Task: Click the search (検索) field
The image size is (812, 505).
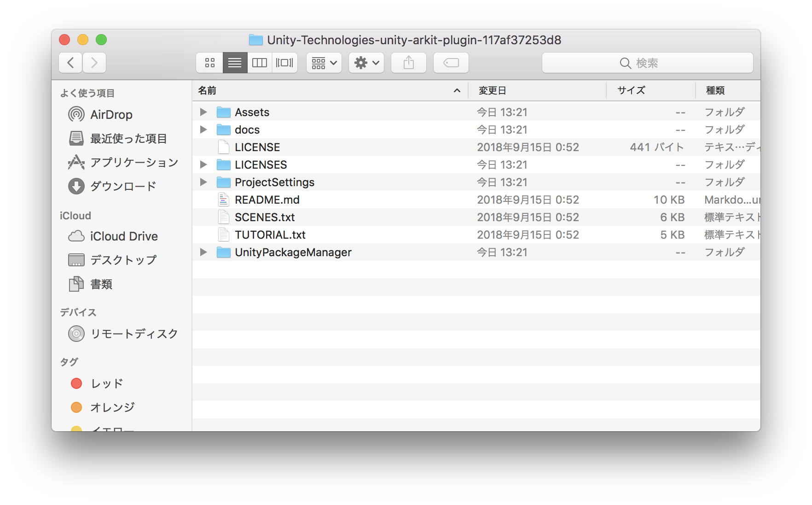Action: tap(647, 63)
